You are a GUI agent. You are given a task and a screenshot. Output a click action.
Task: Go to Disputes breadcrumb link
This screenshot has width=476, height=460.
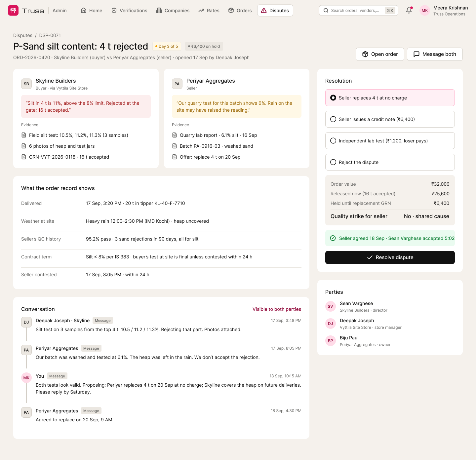(23, 35)
